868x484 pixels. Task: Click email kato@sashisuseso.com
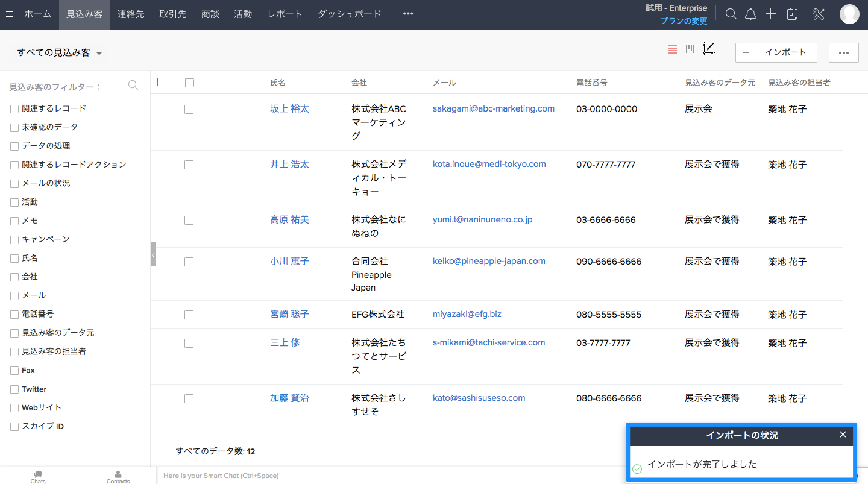479,398
